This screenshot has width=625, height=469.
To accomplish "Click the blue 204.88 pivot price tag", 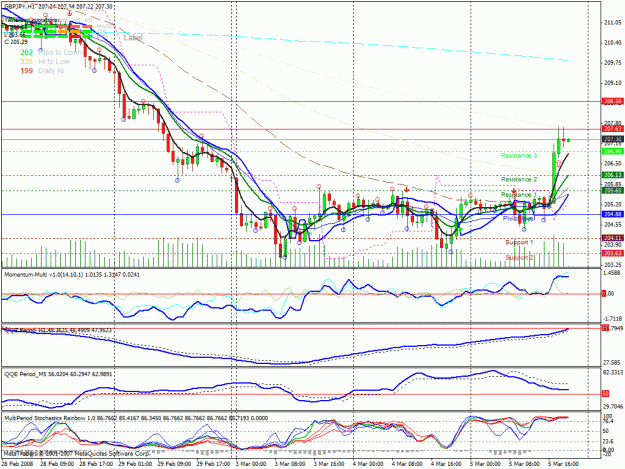I will 613,214.
